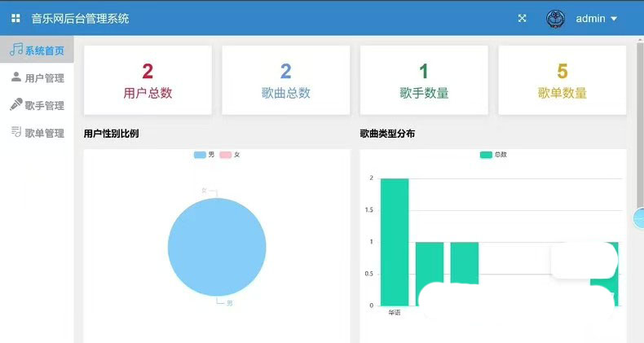Click the music note icon for 系统首页
The width and height of the screenshot is (644, 343).
point(15,50)
